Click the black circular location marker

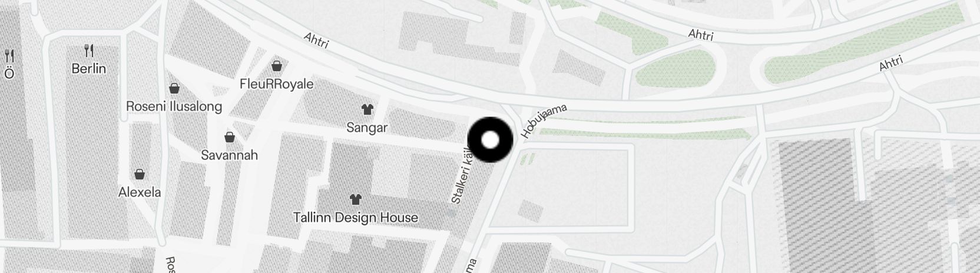tap(491, 140)
